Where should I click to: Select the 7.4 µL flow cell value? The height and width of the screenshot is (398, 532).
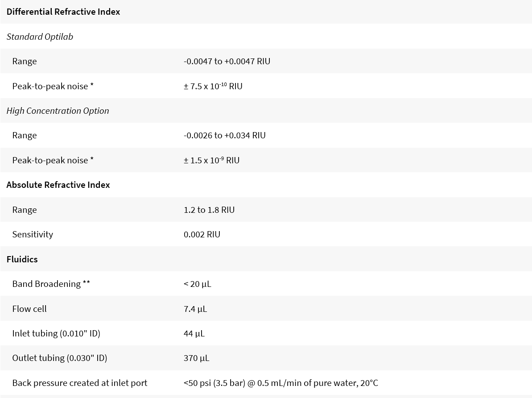click(x=195, y=309)
